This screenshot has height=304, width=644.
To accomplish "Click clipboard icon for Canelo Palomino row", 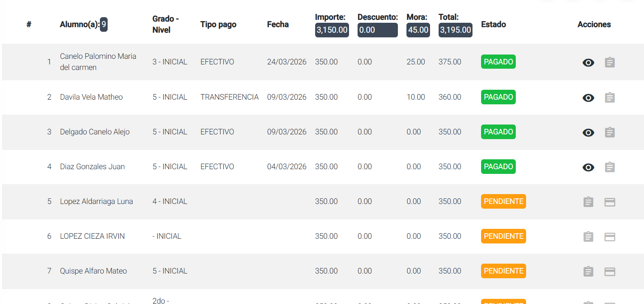I will click(610, 63).
